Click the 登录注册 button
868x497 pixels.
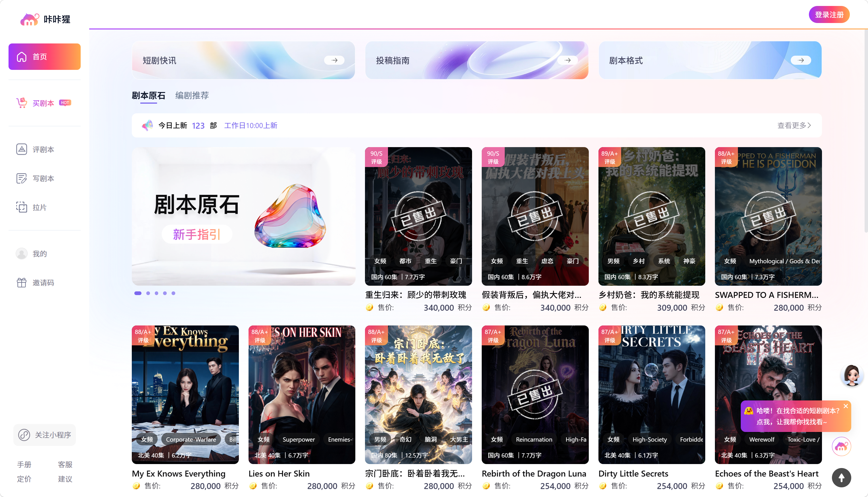tap(829, 15)
